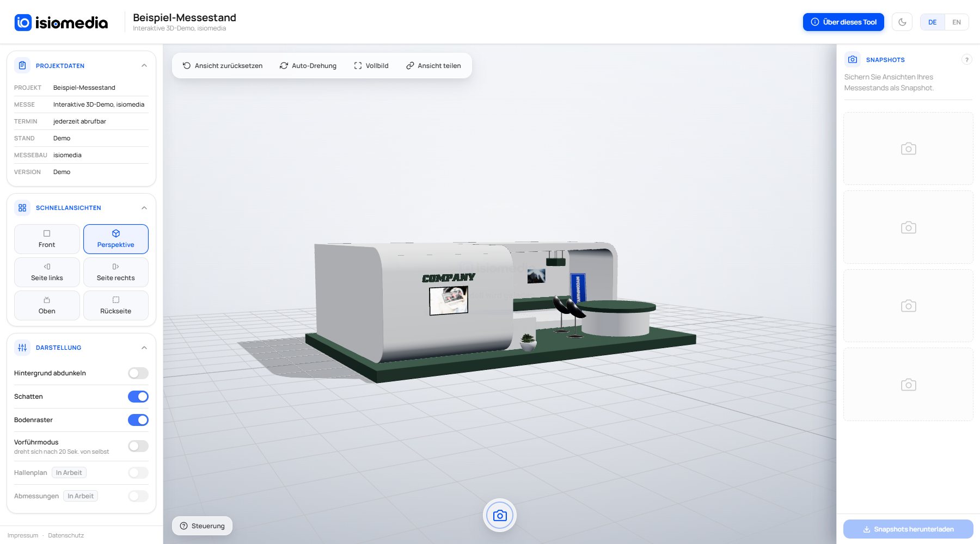Click the fourth empty snapshot slot

click(908, 385)
